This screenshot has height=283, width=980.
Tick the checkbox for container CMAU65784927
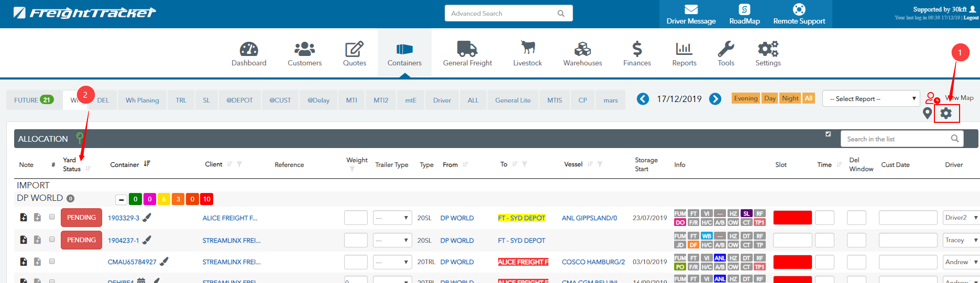(x=52, y=261)
